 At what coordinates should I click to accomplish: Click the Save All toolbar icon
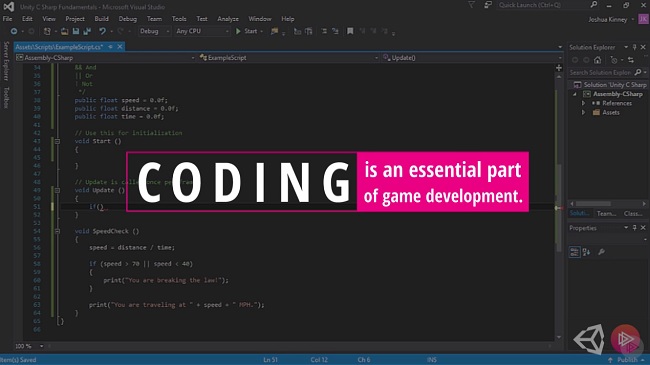87,31
